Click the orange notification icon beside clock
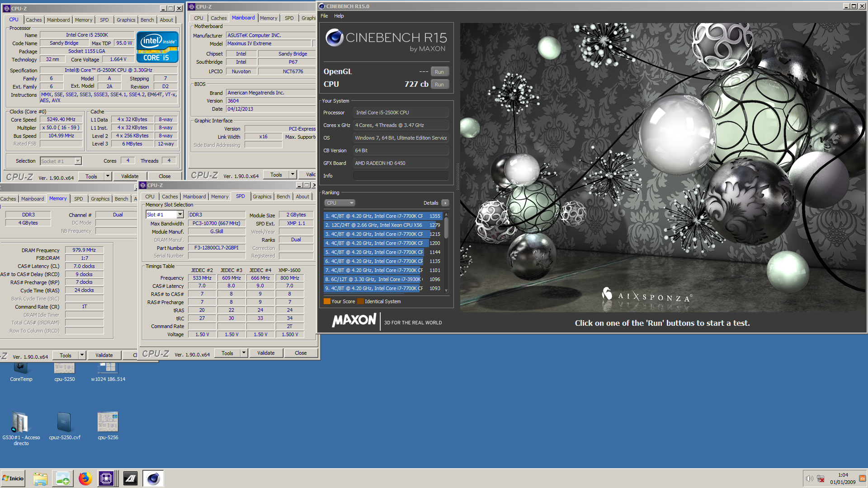The height and width of the screenshot is (488, 868). click(863, 479)
